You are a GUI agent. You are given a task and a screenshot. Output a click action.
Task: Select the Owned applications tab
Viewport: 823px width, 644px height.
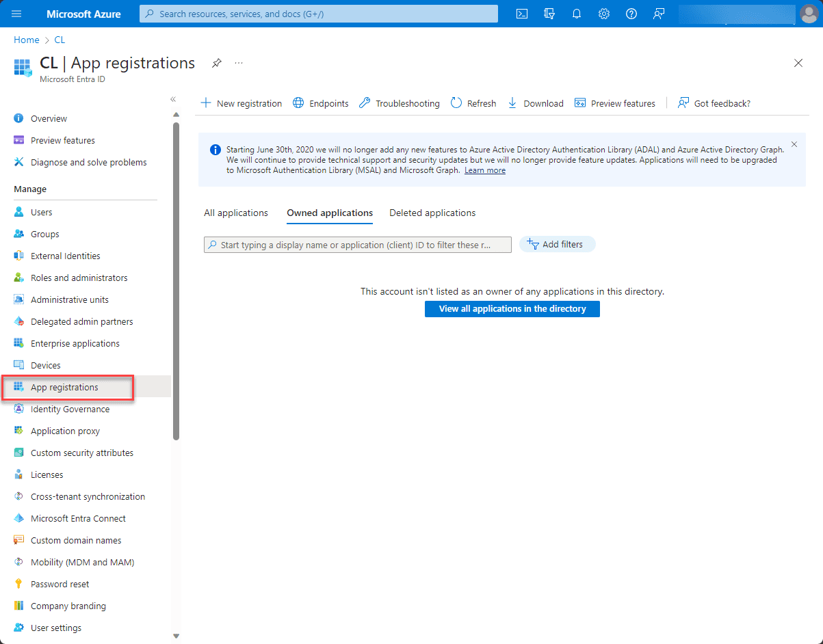pos(330,213)
